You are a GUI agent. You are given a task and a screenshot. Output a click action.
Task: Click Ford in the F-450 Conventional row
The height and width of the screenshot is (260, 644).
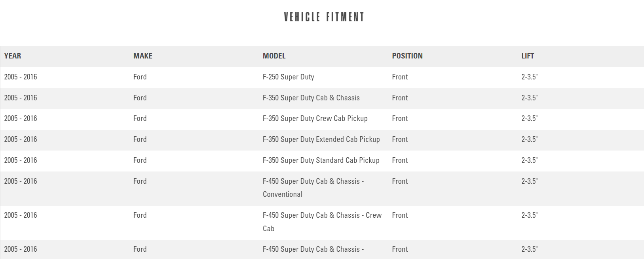[140, 181]
